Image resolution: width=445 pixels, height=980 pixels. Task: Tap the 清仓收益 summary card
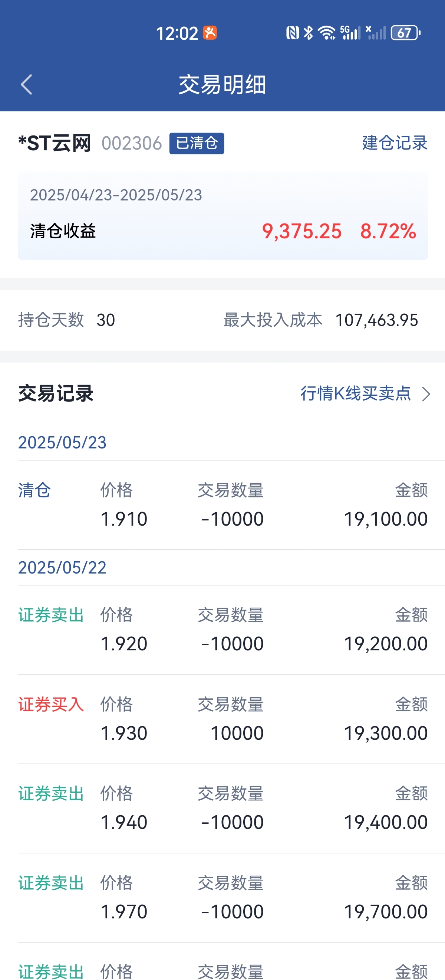point(223,216)
